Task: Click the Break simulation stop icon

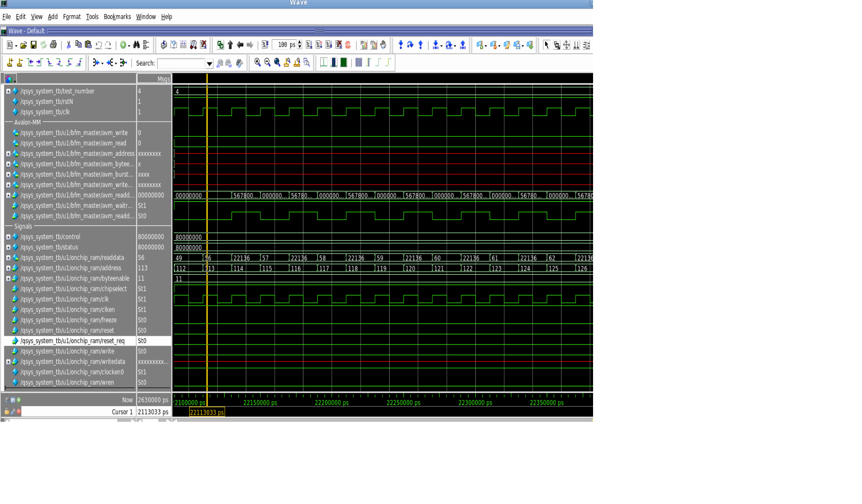Action: tap(348, 45)
